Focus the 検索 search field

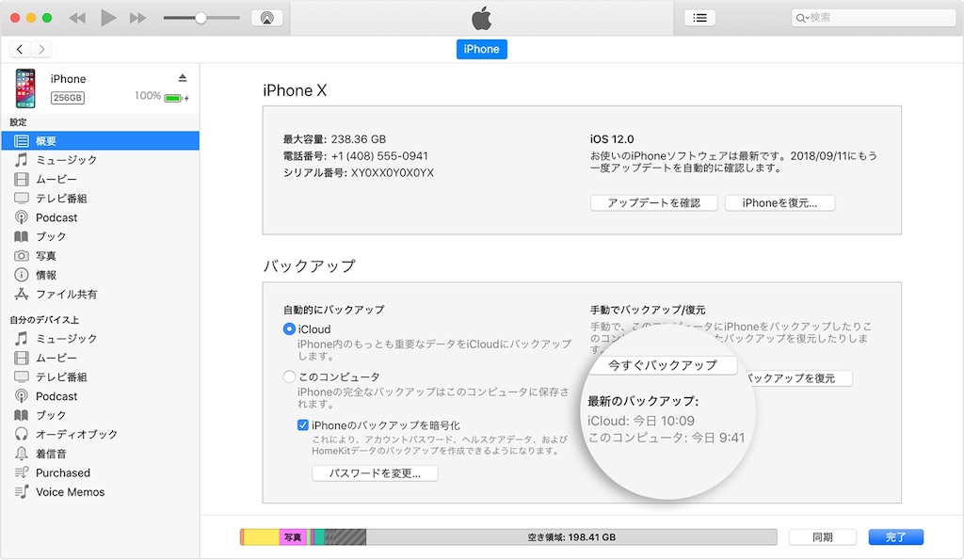[873, 18]
